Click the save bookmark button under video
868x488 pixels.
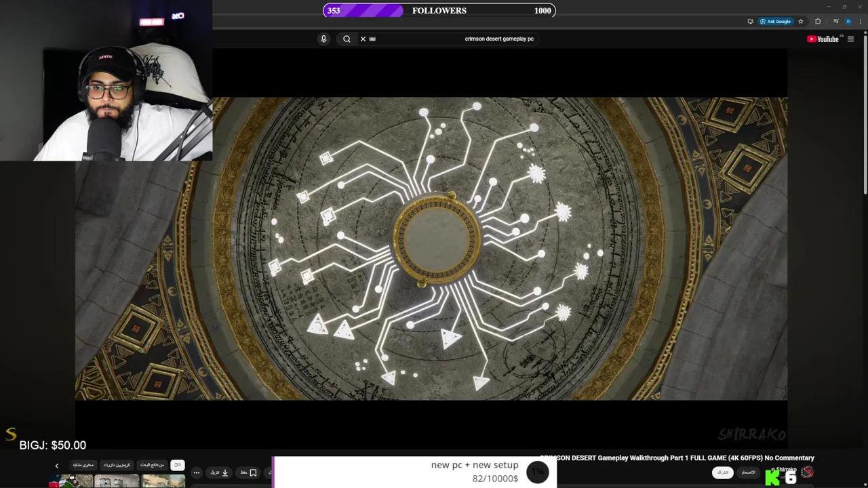(x=248, y=472)
